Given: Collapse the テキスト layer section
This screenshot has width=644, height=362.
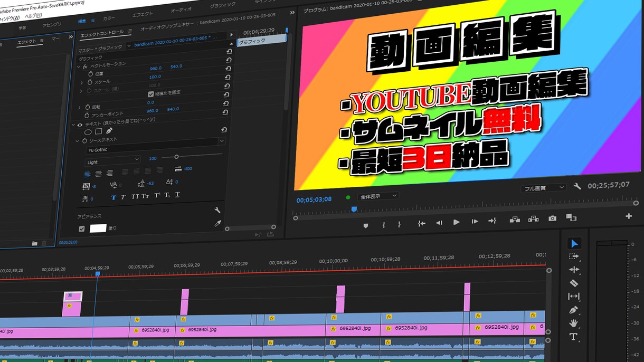Looking at the screenshot, I should pos(73,125).
